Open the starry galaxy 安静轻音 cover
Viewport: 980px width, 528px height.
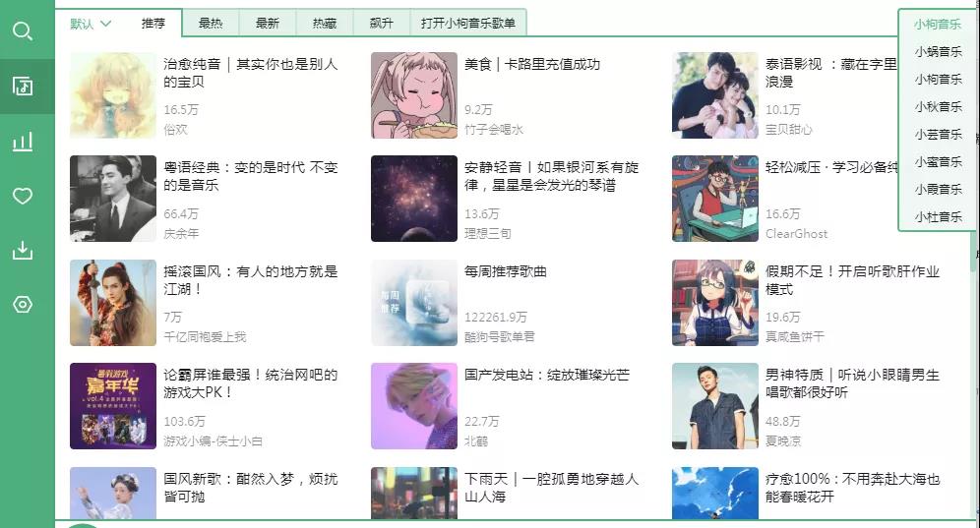pos(414,199)
